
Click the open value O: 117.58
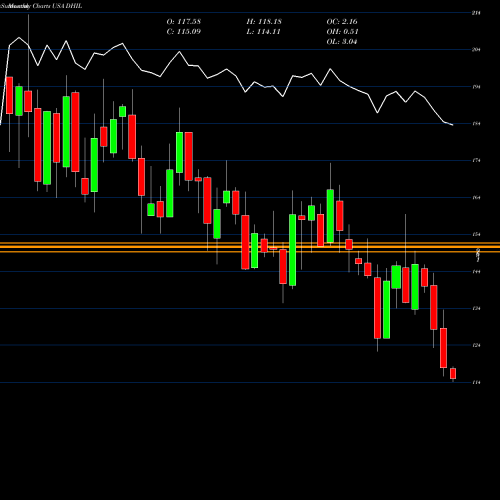(x=184, y=22)
